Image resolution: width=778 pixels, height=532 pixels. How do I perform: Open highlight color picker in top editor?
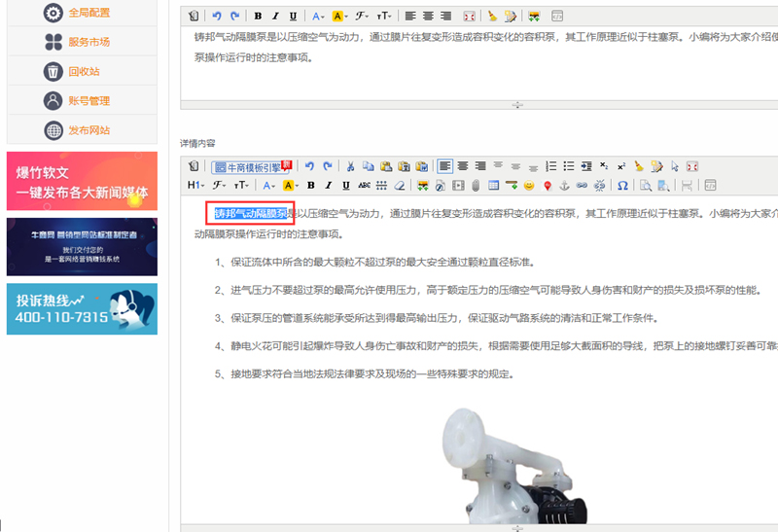(339, 16)
